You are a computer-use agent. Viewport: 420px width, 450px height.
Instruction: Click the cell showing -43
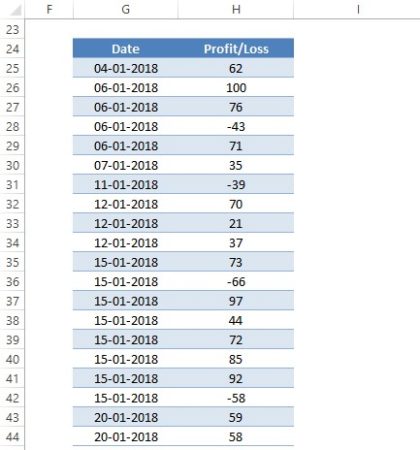pos(236,126)
